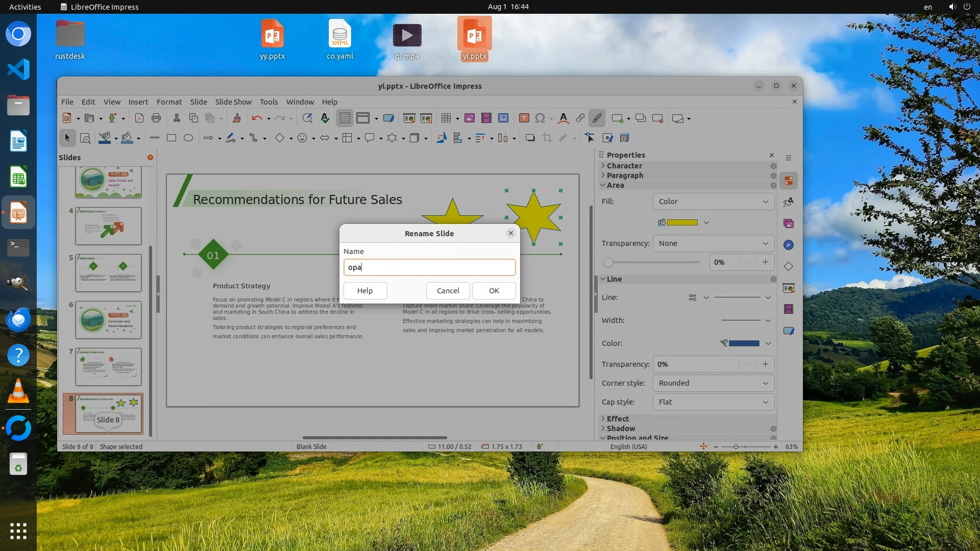
Task: Select the Ellipse drawing tool
Action: tap(188, 138)
